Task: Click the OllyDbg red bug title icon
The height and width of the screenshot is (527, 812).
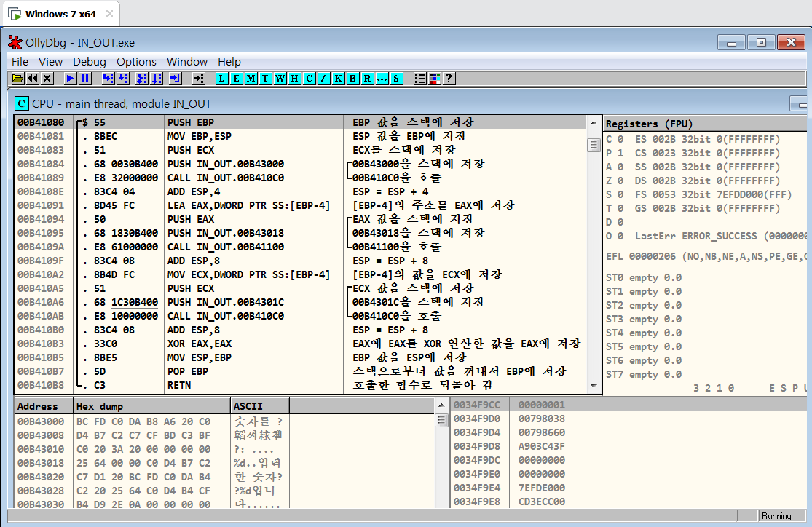Action: [x=15, y=42]
